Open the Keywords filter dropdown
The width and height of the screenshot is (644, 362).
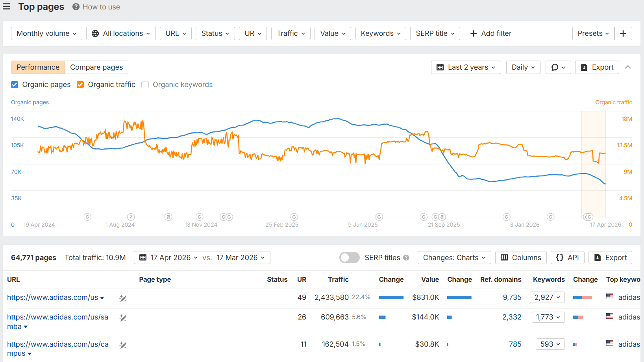[x=381, y=33]
